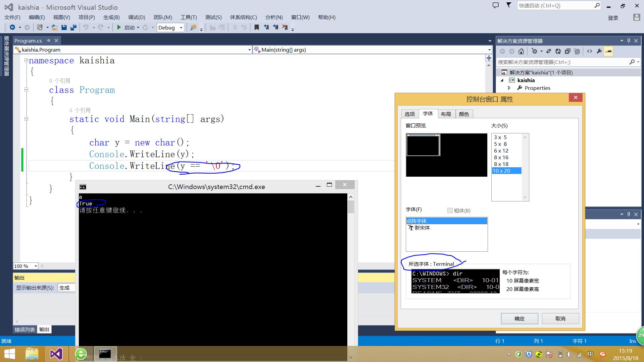Open the 工具(T) menu

coord(189,17)
